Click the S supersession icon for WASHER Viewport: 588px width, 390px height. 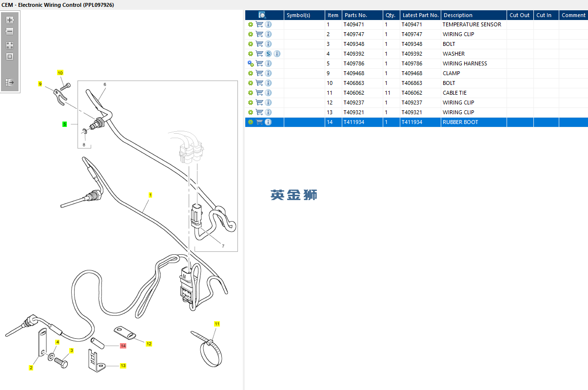[268, 54]
